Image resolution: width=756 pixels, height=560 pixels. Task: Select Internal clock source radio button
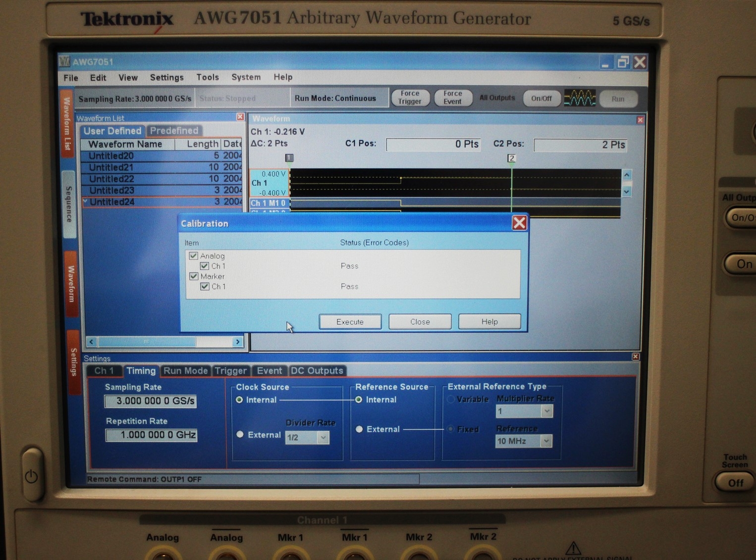pos(239,400)
